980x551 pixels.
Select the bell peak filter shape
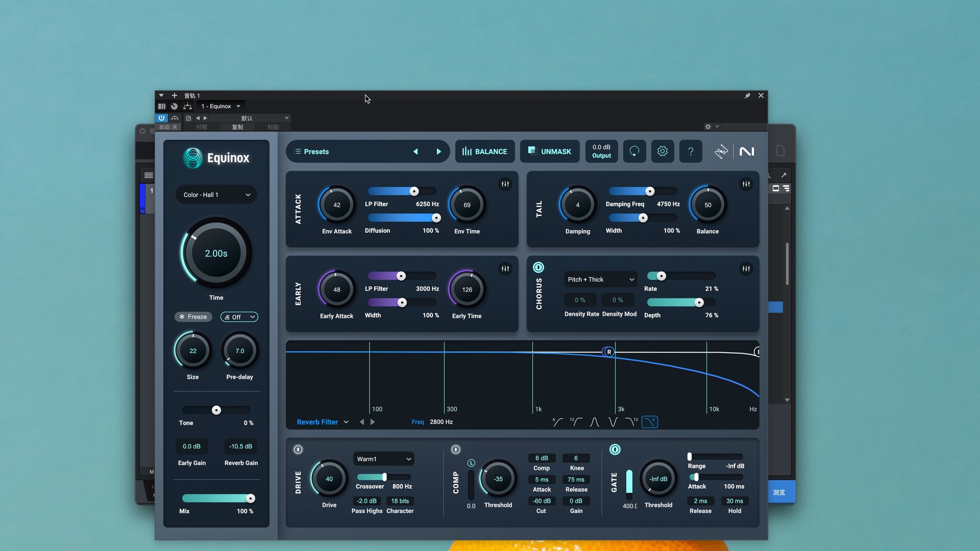click(x=595, y=422)
